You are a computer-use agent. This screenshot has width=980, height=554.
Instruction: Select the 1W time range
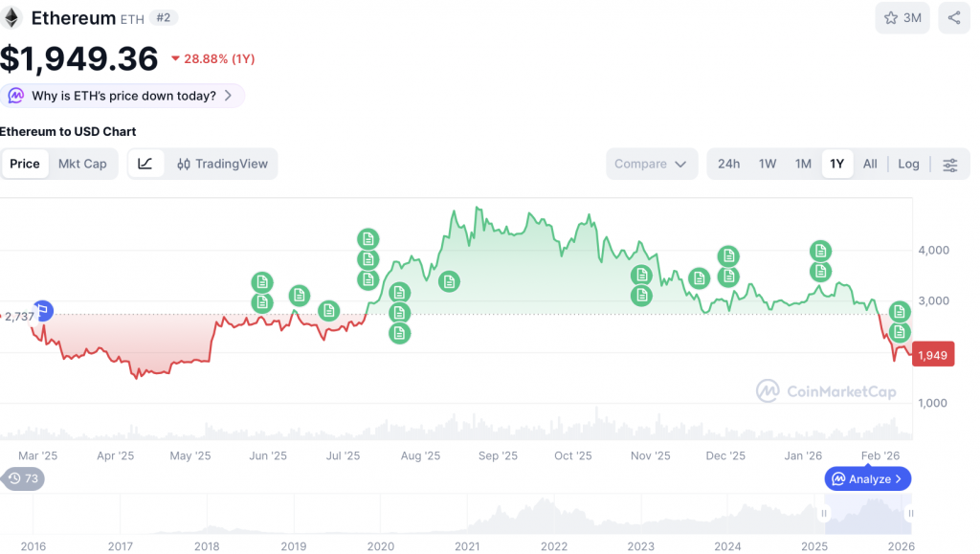click(x=768, y=164)
